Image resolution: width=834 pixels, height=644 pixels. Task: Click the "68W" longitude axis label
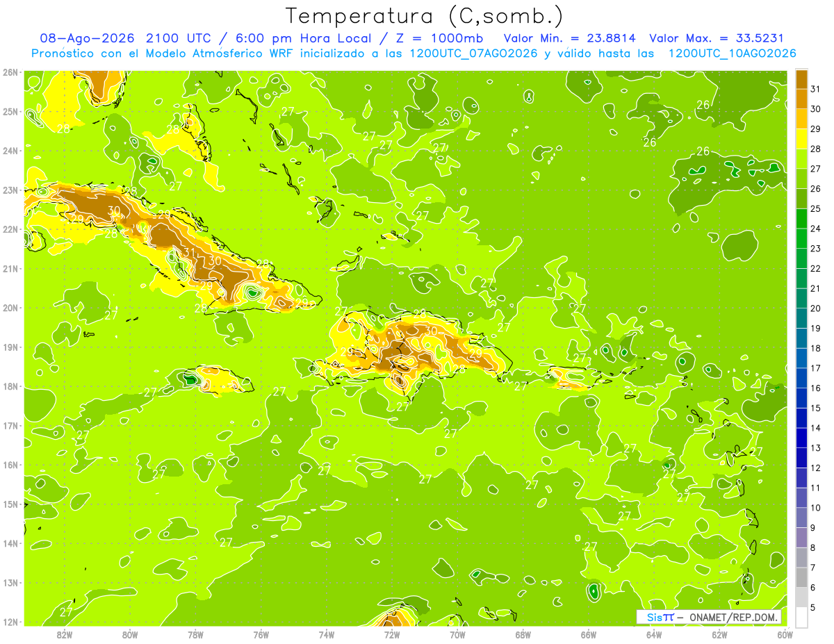pos(523,634)
